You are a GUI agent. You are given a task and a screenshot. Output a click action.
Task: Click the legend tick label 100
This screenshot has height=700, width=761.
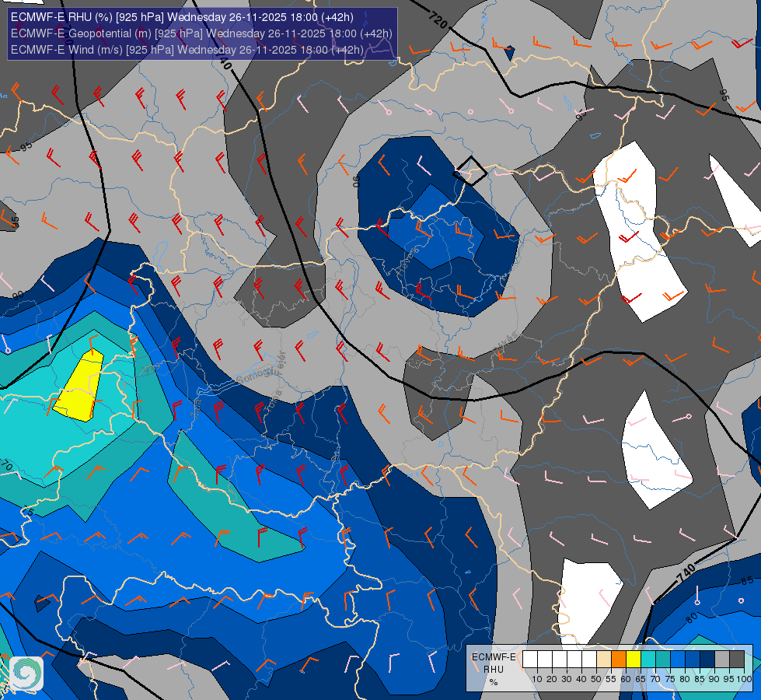pos(744,679)
